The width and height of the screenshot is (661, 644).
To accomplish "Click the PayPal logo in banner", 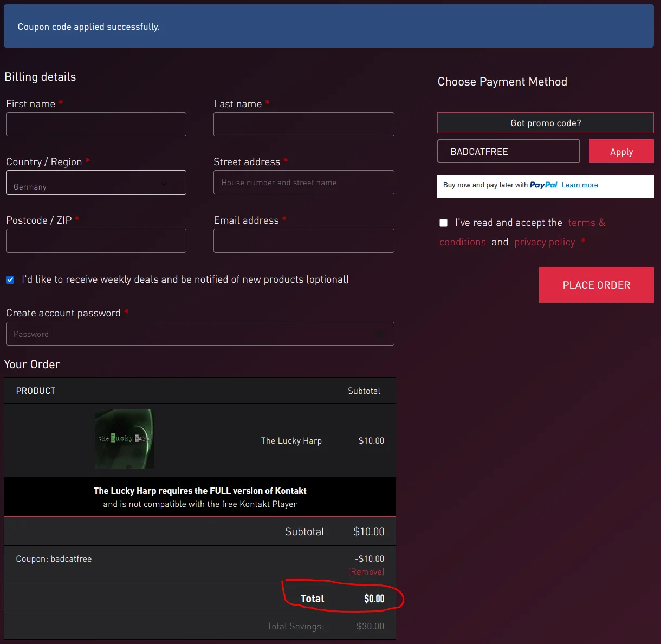I will [x=543, y=185].
